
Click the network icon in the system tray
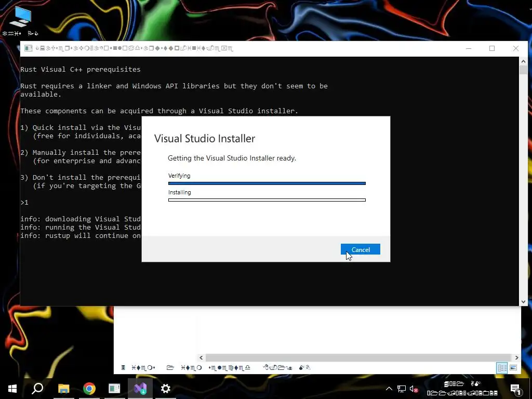(x=402, y=389)
